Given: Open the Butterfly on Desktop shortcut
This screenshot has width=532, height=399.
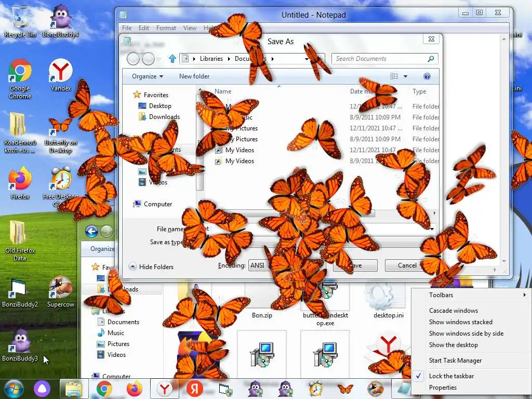Looking at the screenshot, I should [x=60, y=135].
